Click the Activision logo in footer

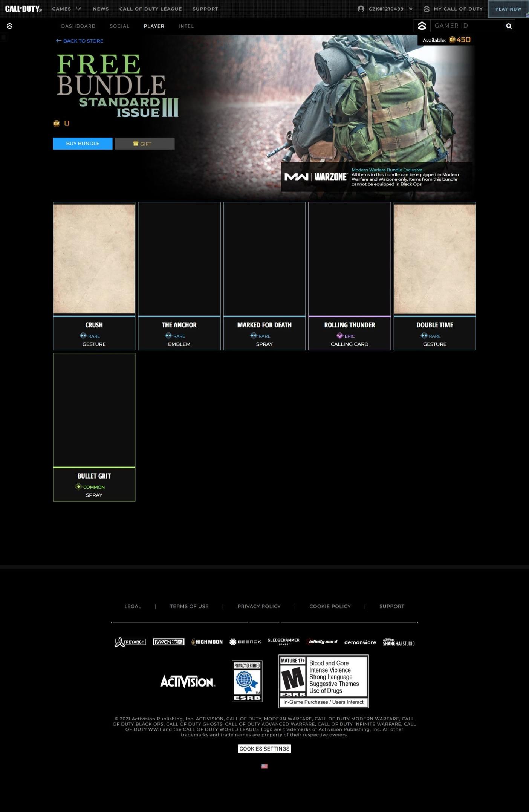click(x=188, y=681)
